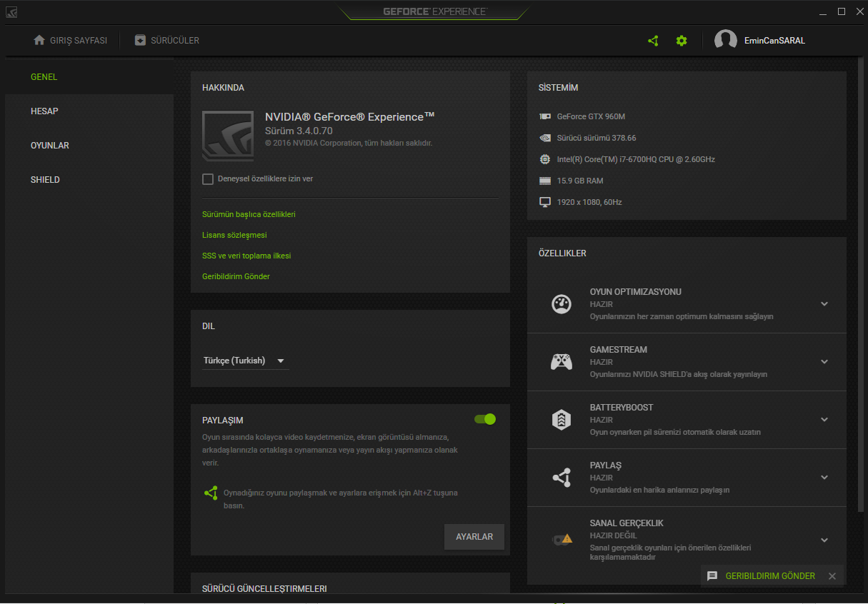Open the Lisans sözleşmesi link

(x=234, y=235)
